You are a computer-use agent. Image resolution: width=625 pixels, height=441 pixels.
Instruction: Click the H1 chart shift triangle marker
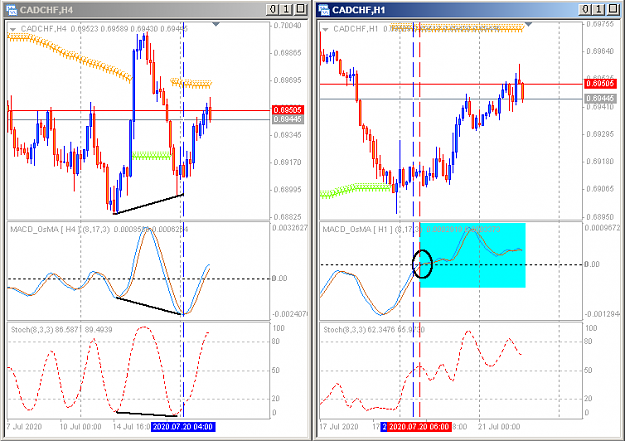coord(528,24)
